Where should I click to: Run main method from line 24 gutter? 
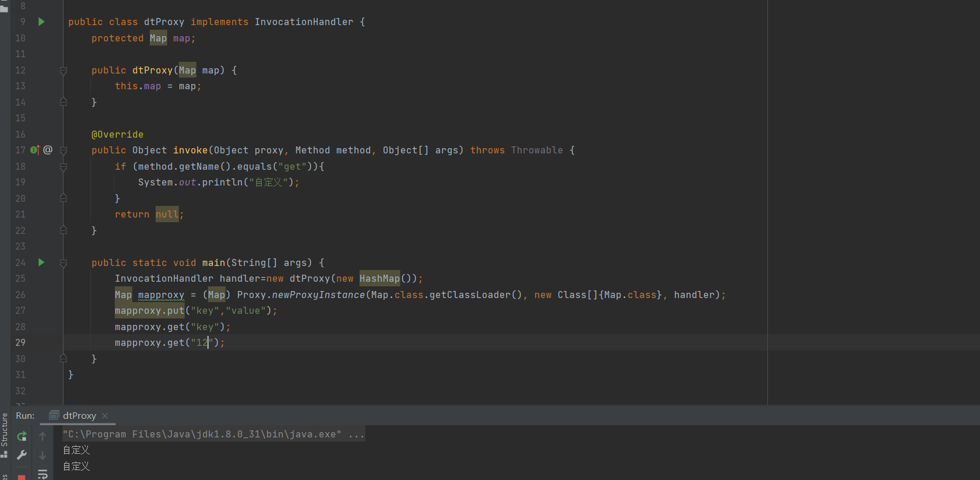(41, 262)
